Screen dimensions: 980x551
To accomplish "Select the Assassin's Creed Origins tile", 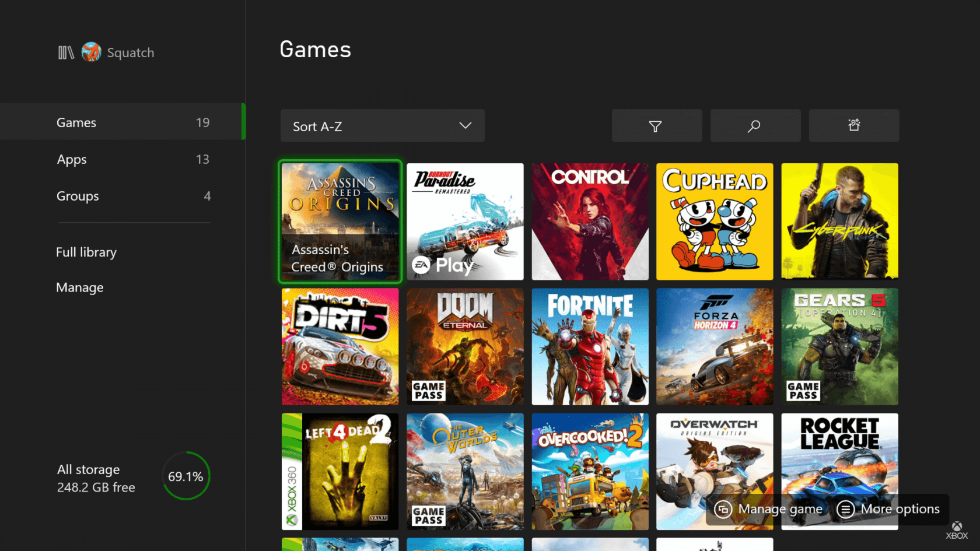I will point(340,222).
